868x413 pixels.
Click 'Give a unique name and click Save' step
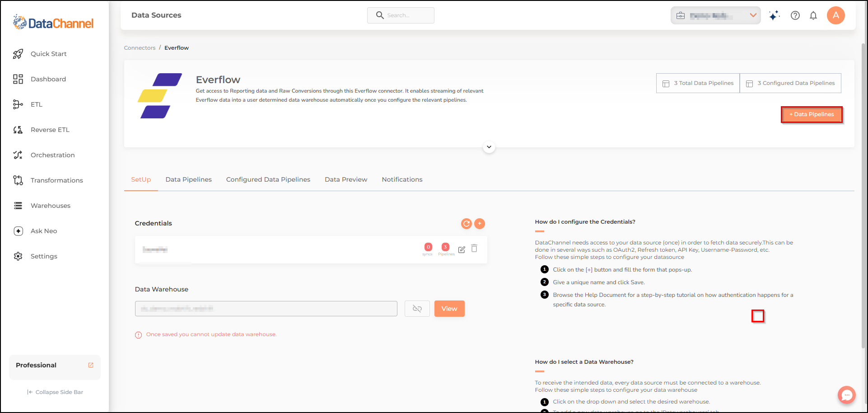(x=599, y=282)
